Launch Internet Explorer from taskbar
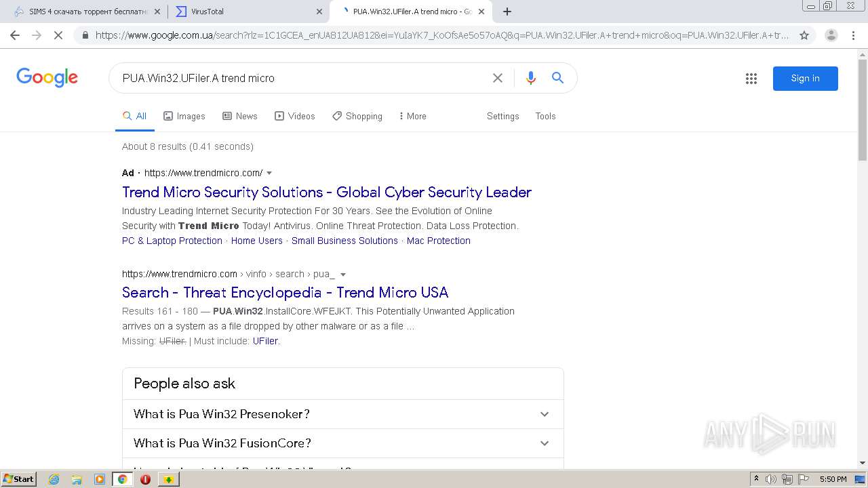The image size is (868, 488). (x=54, y=479)
